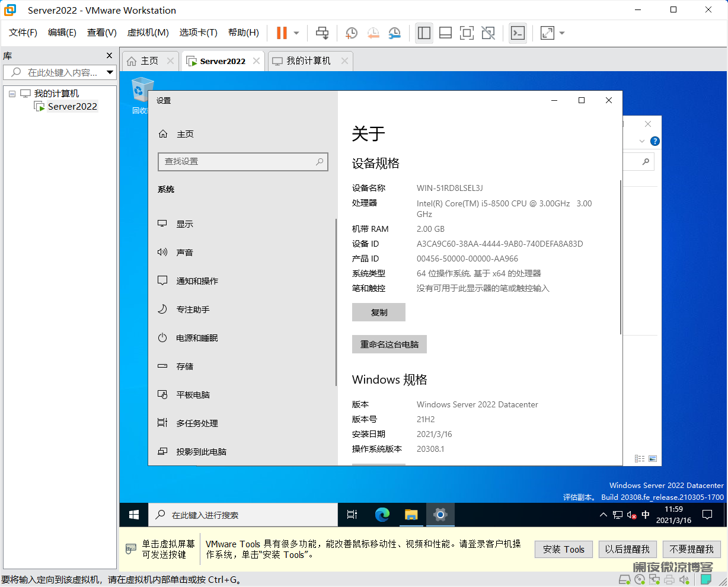The height and width of the screenshot is (587, 728).
Task: Click the hard disk status icon in status bar
Action: (x=625, y=579)
